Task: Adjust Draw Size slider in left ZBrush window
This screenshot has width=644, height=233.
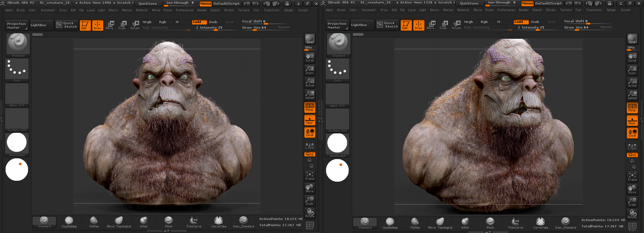Action: tap(266, 28)
